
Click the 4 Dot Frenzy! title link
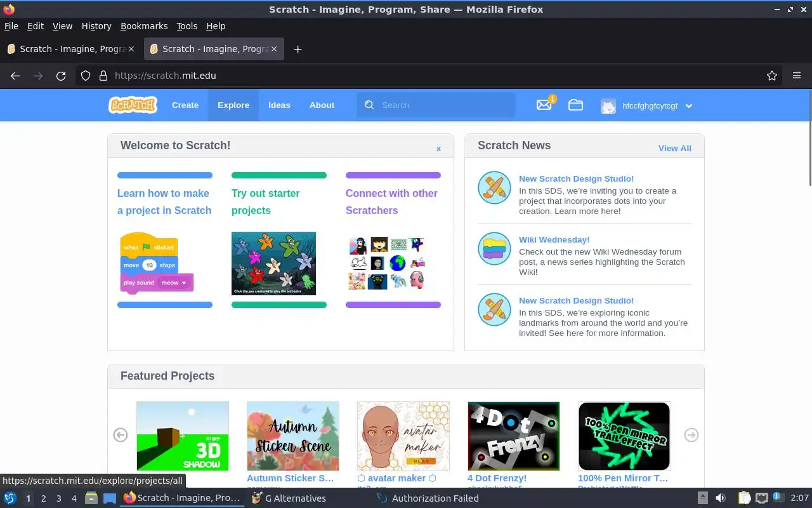497,478
